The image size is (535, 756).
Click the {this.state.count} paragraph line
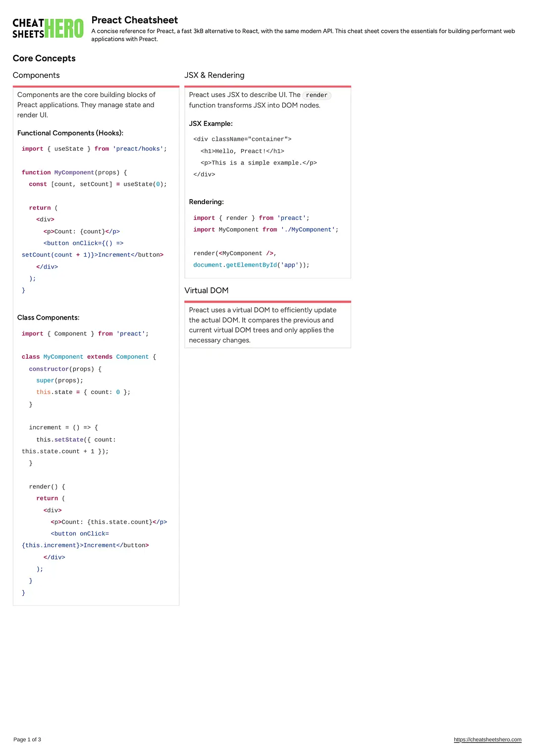109,522
